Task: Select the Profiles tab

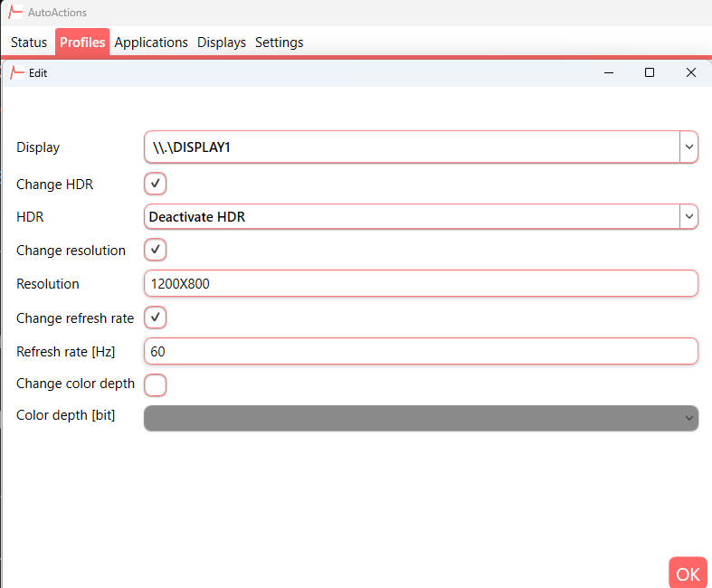Action: click(x=82, y=43)
